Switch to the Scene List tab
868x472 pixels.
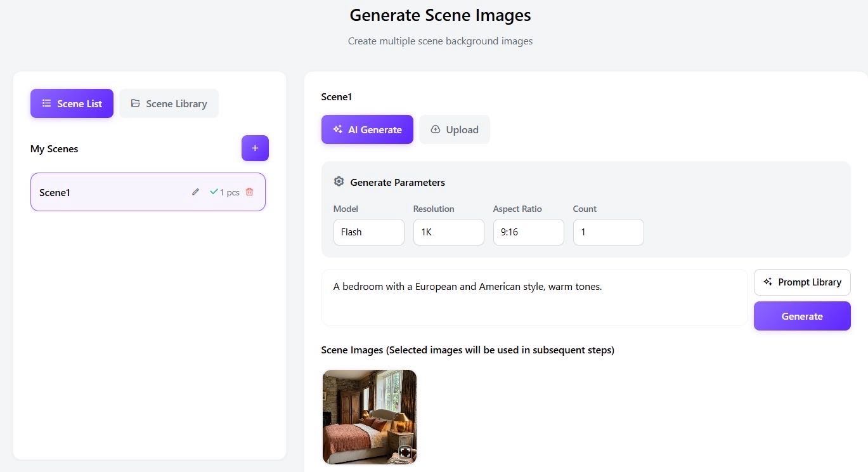72,103
